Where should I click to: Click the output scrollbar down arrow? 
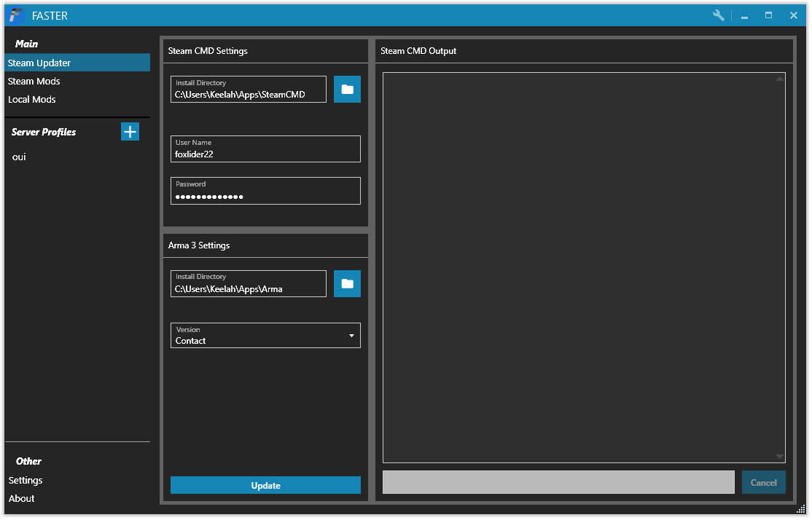click(779, 457)
